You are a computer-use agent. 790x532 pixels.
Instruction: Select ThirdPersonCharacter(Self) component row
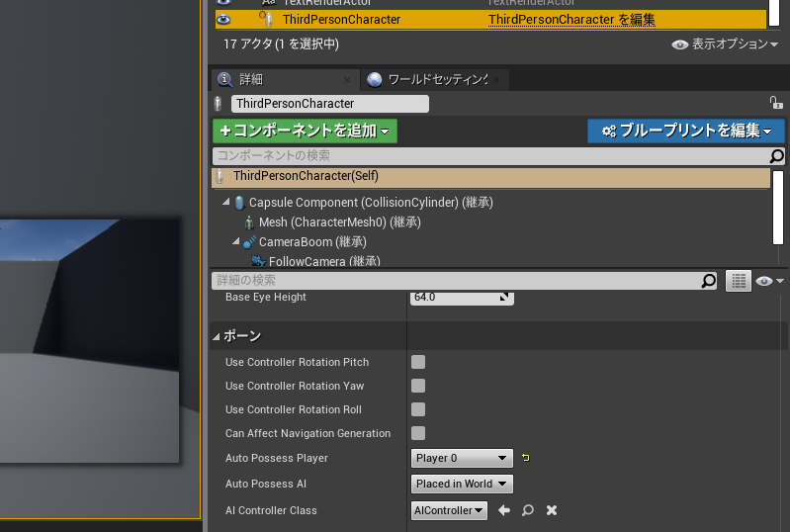[490, 176]
